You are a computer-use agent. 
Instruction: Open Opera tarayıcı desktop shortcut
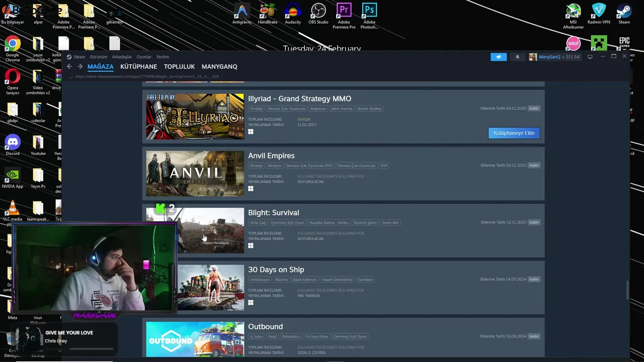tap(13, 82)
